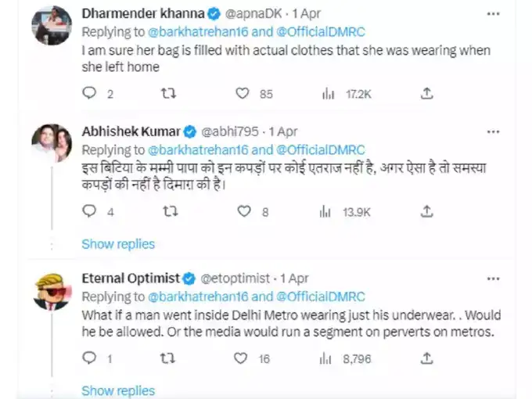Share Dharmender khanna's tweet
532x399 pixels.
pos(426,94)
